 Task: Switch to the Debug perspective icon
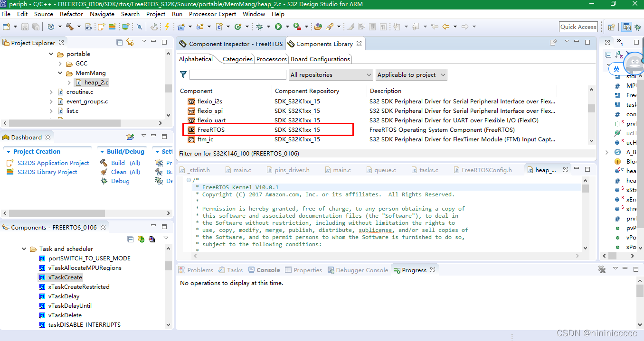coord(638,27)
